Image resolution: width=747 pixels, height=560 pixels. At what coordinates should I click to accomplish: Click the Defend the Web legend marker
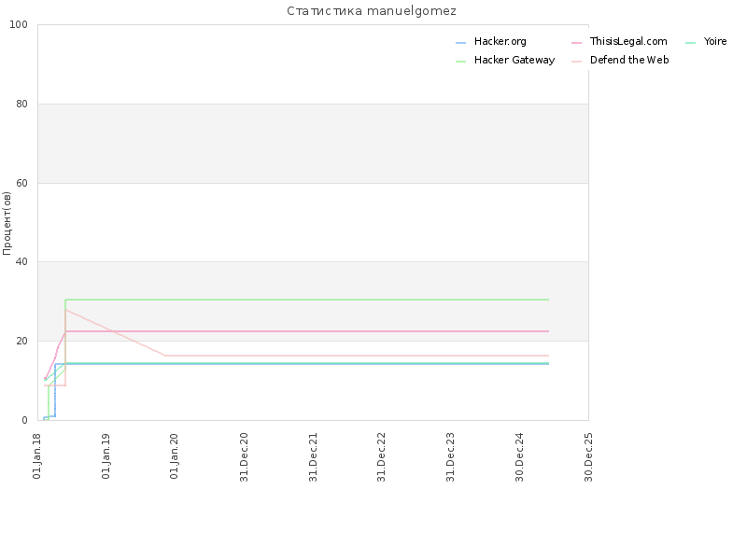click(x=576, y=62)
